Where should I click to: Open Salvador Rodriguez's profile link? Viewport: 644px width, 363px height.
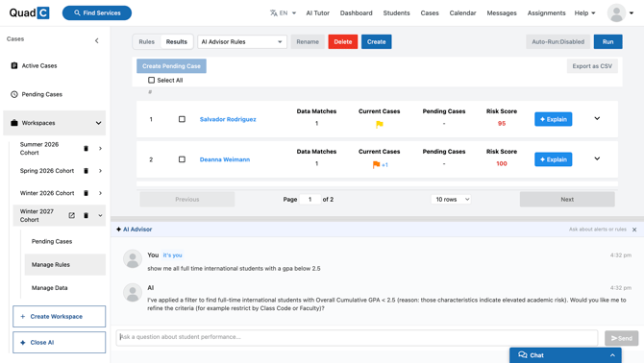point(228,119)
